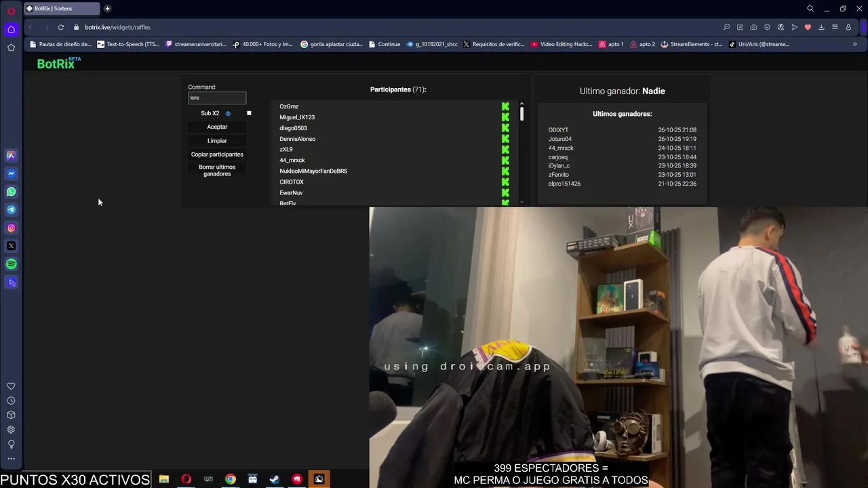
Task: Open the profile account icon
Action: 848,27
